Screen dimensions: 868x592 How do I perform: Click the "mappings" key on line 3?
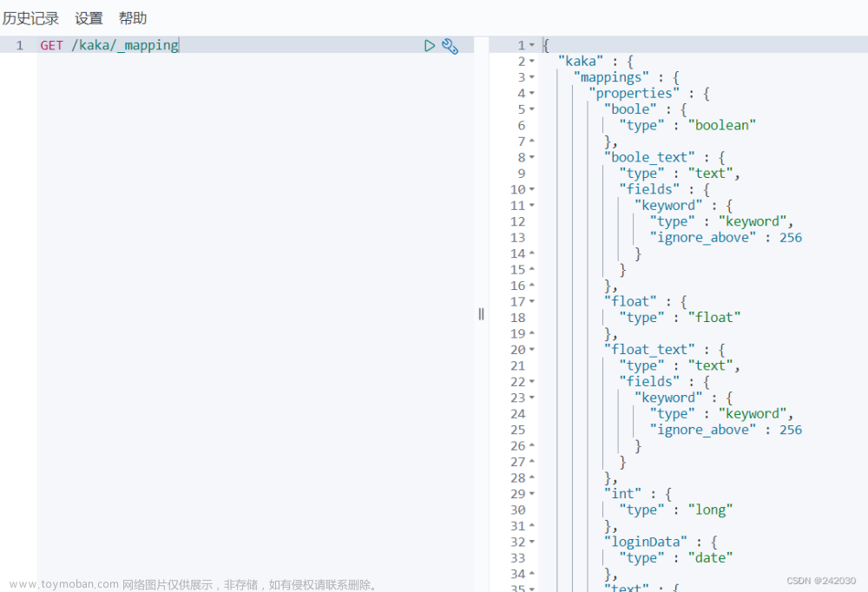pos(611,77)
